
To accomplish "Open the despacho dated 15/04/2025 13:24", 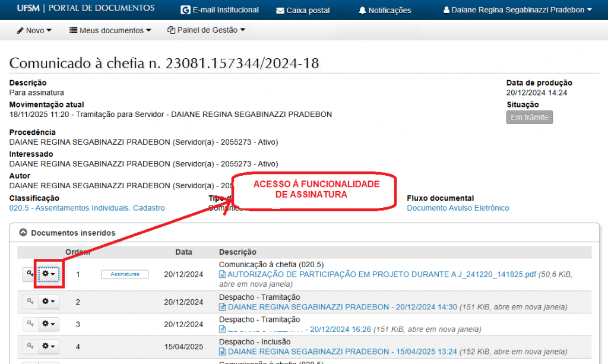I will coord(342,351).
